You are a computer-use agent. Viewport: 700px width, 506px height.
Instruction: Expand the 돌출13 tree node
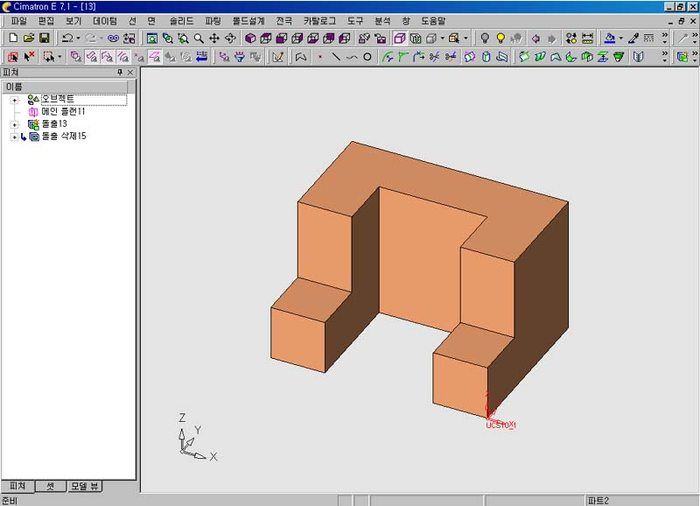[x=14, y=125]
